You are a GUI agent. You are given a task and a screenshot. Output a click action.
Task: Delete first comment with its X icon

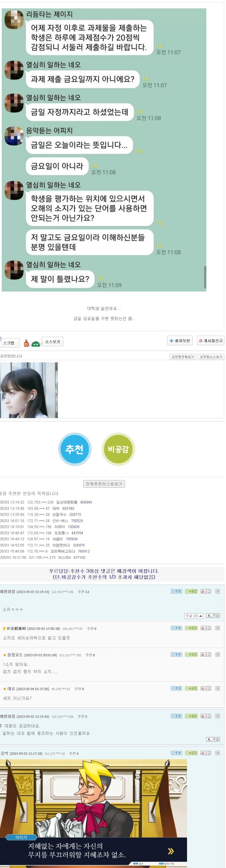coord(218,591)
